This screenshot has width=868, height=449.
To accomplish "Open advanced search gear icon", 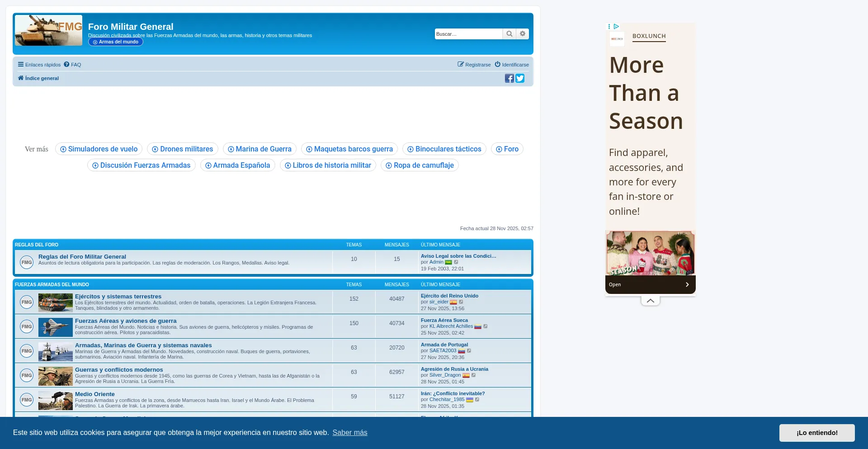I will pos(523,34).
